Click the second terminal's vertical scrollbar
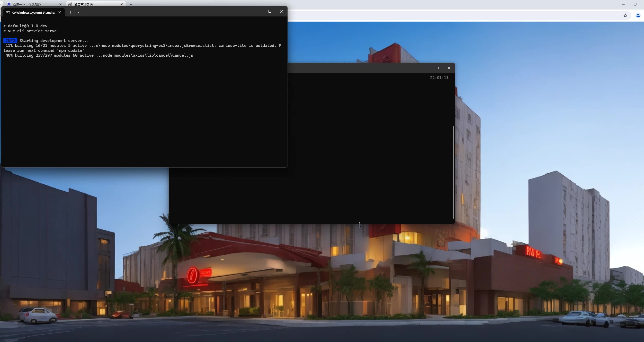 (453, 172)
